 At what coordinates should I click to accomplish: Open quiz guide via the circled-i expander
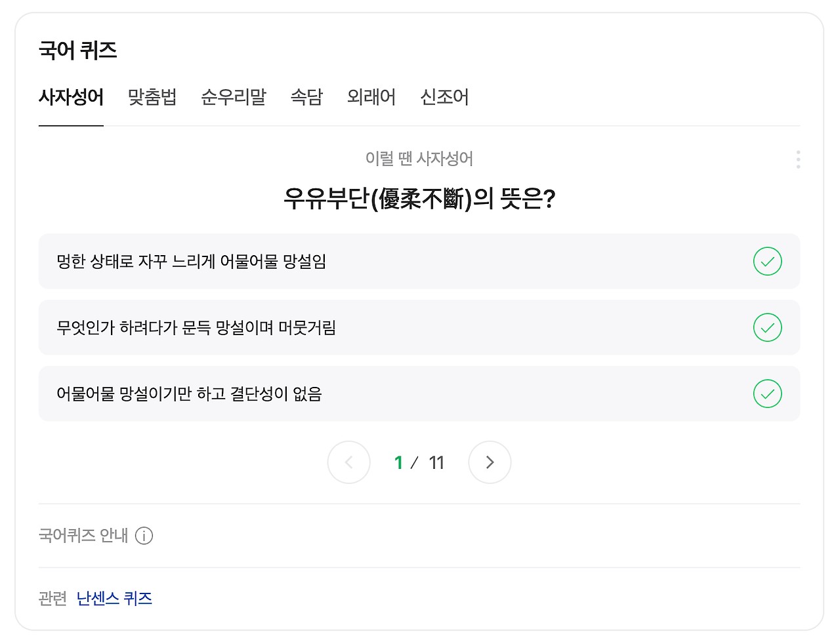coord(144,536)
